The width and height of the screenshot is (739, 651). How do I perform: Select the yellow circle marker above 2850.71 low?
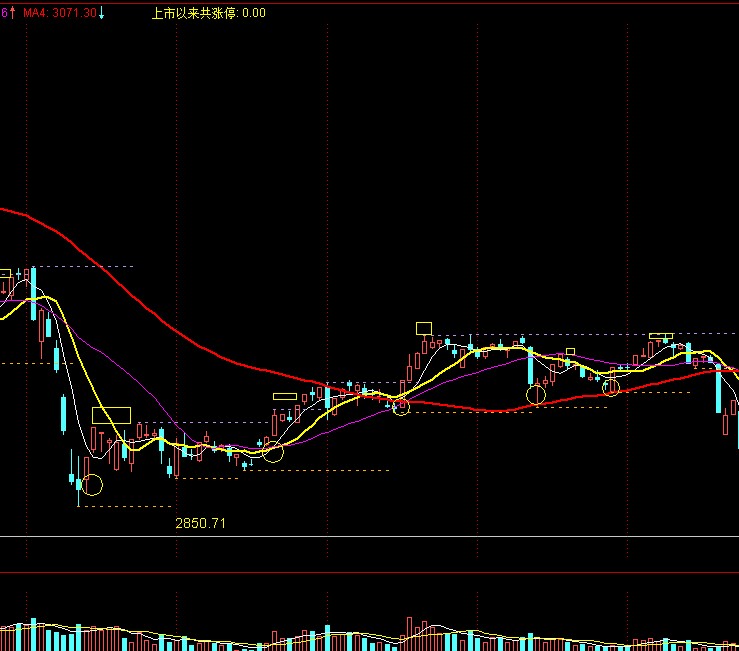[92, 486]
